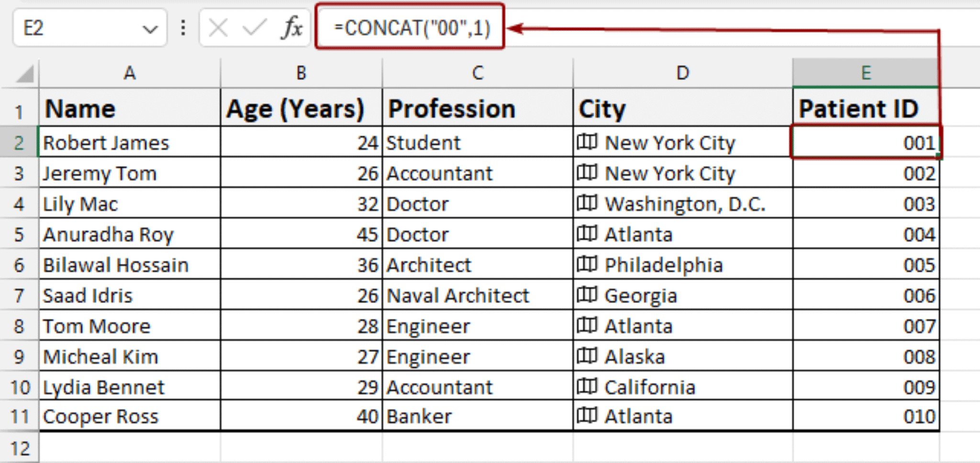Click in the formula bar with CONCAT formula
The image size is (980, 463).
[x=412, y=28]
